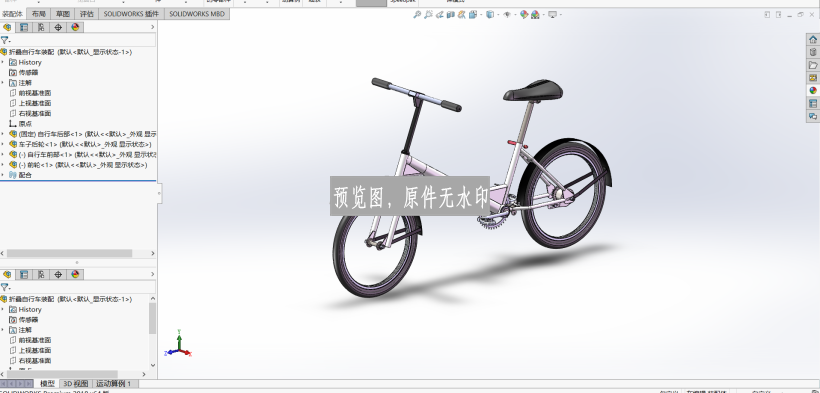Click the Apply Scene icon
The height and width of the screenshot is (393, 820).
point(535,15)
